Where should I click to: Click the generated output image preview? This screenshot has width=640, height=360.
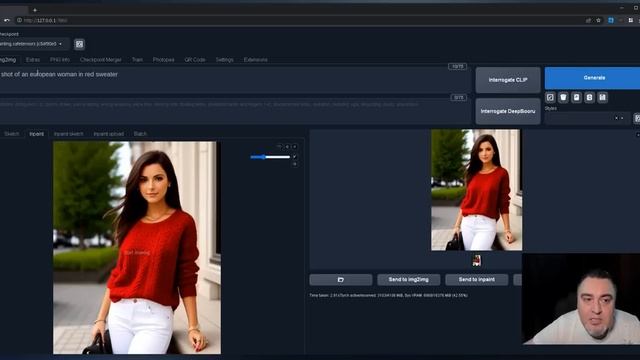click(476, 190)
